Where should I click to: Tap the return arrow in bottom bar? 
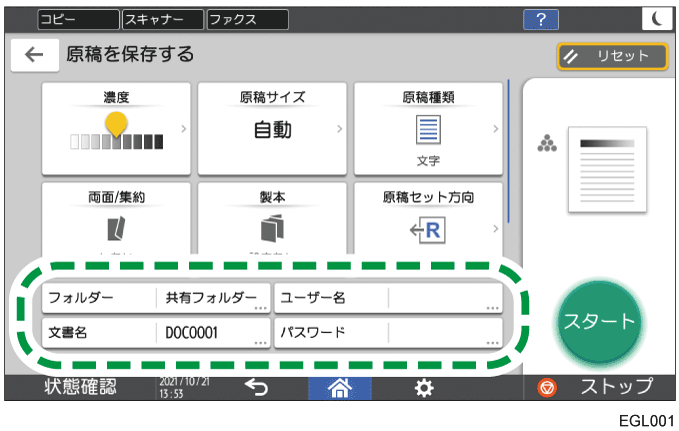(256, 387)
